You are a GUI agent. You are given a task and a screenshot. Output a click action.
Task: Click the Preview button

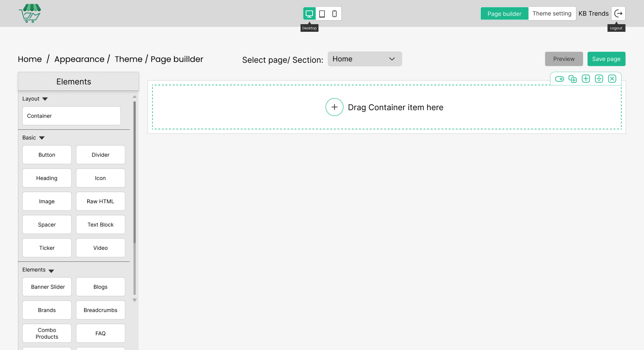coord(564,59)
